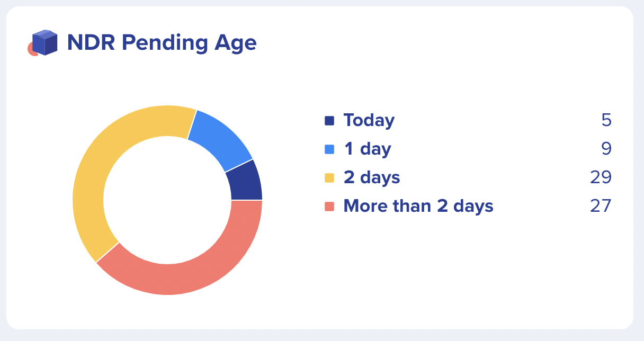Toggle the Today legend label

pyautogui.click(x=369, y=121)
